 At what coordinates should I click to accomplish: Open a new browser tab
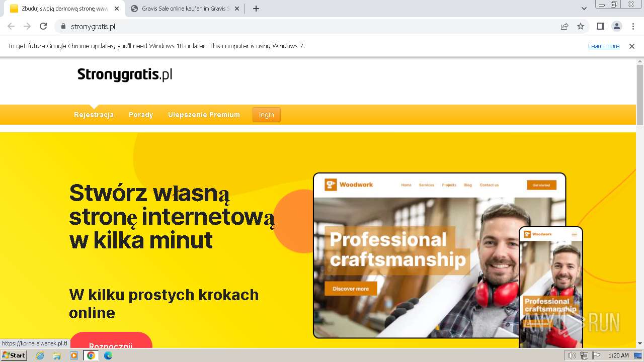click(x=256, y=9)
